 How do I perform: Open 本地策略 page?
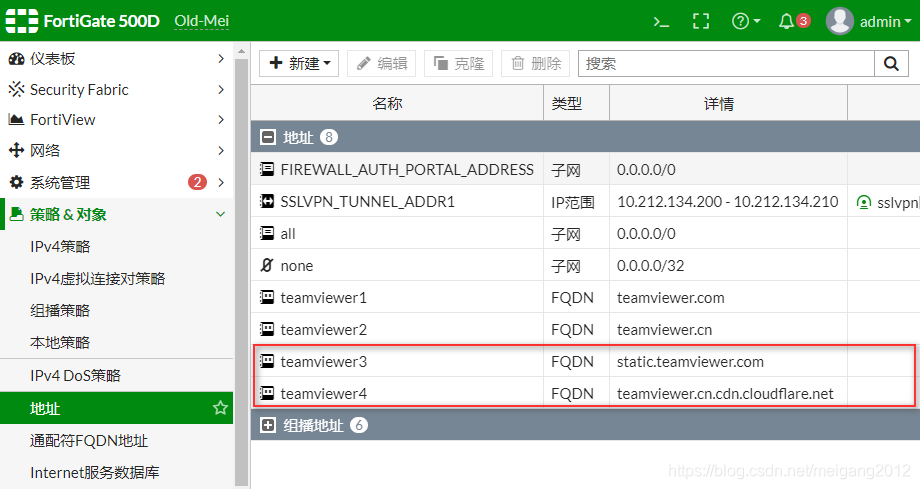[60, 342]
